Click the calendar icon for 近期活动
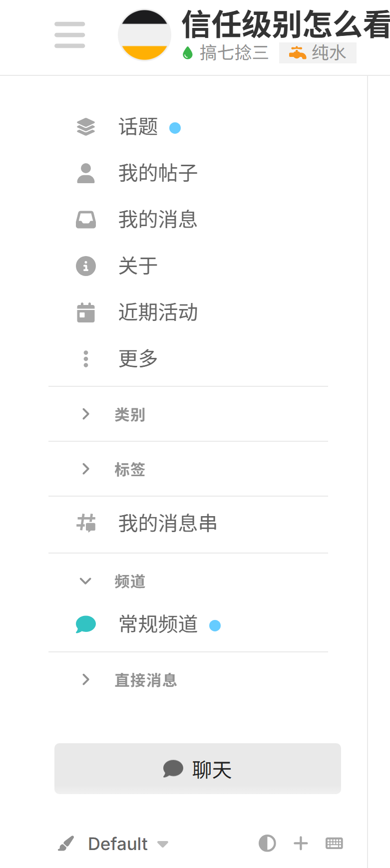This screenshot has height=868, width=390. [86, 312]
